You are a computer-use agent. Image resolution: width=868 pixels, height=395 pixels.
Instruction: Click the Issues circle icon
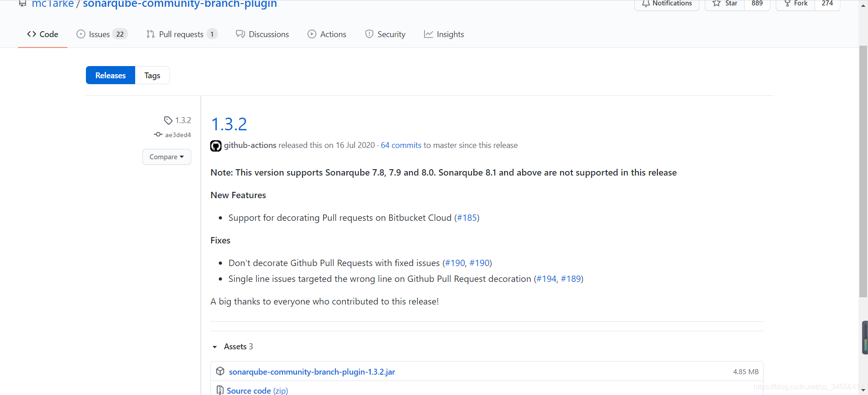pyautogui.click(x=81, y=34)
